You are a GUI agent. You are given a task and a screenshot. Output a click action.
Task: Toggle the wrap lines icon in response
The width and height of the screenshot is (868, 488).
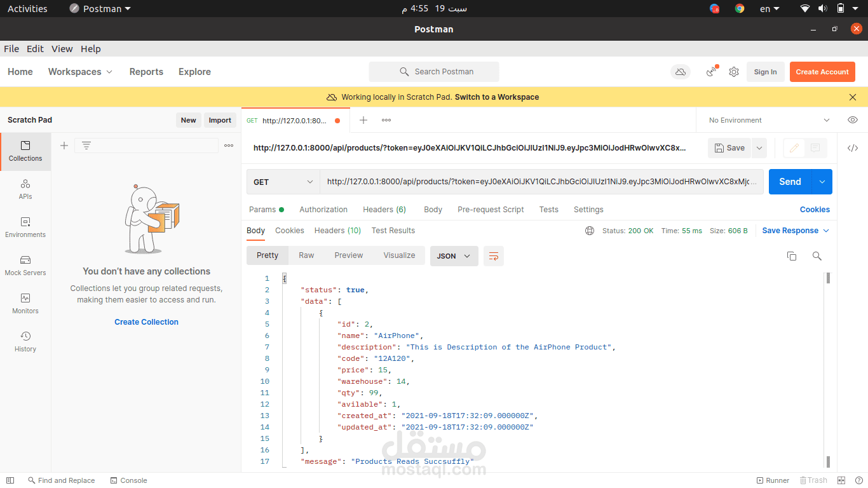pyautogui.click(x=494, y=256)
